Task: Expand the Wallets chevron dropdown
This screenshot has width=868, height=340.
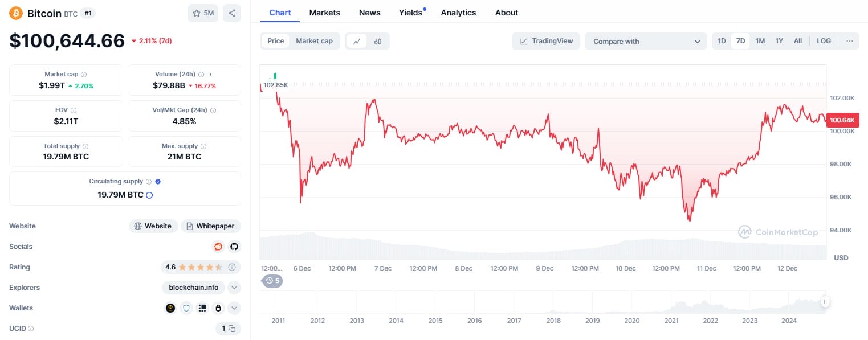Action: coord(234,308)
